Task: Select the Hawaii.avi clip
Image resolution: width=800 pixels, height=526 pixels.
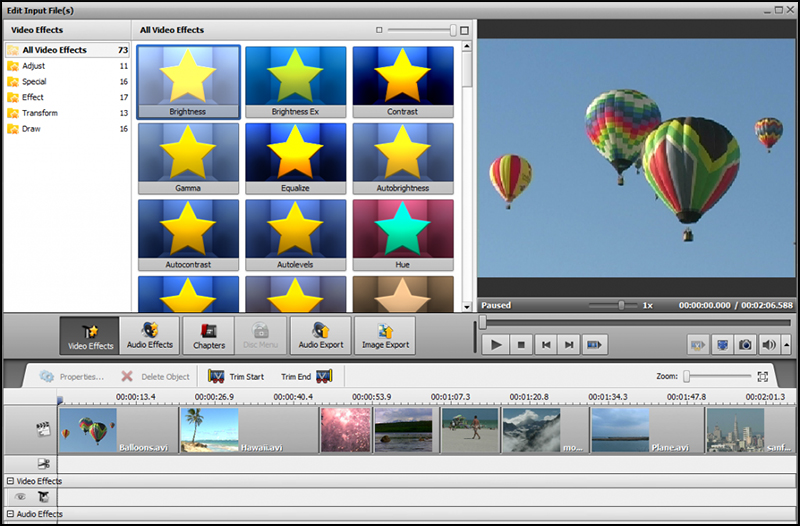Action: point(249,430)
